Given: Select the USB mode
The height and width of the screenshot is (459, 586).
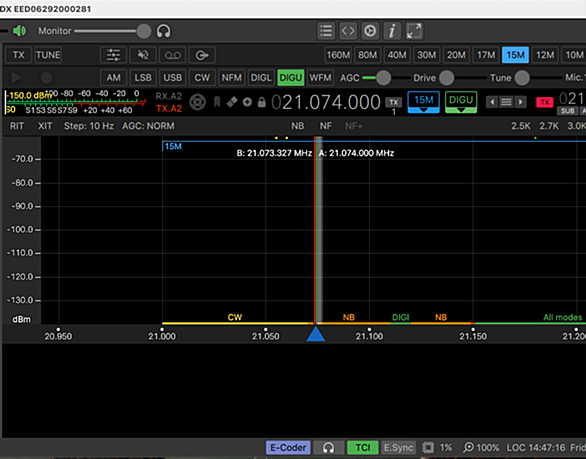Looking at the screenshot, I should coord(172,78).
